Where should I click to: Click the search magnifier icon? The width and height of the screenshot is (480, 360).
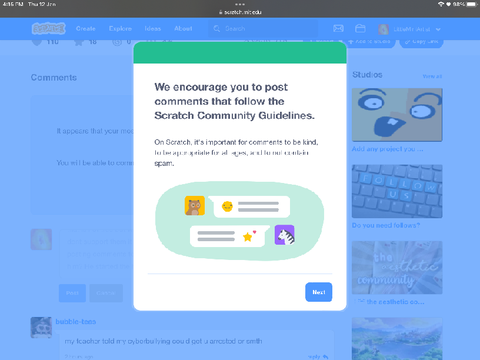(x=217, y=29)
